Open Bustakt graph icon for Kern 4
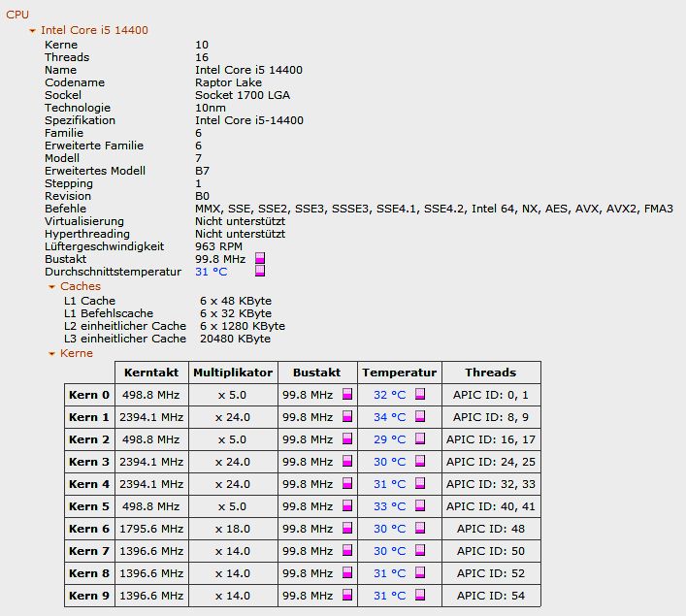The width and height of the screenshot is (686, 616). pos(347,483)
